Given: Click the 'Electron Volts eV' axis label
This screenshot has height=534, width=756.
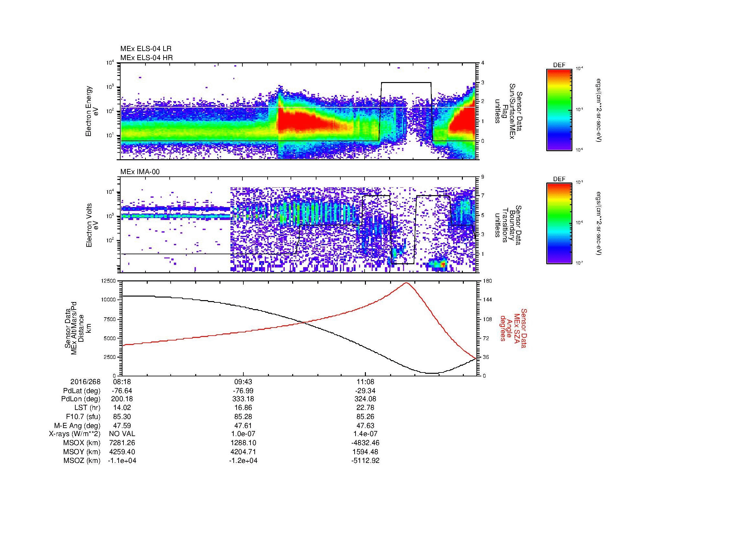Looking at the screenshot, I should pos(92,225).
